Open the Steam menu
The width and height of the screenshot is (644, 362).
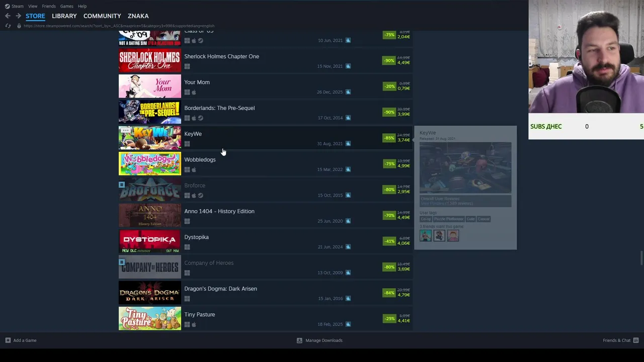tap(18, 6)
